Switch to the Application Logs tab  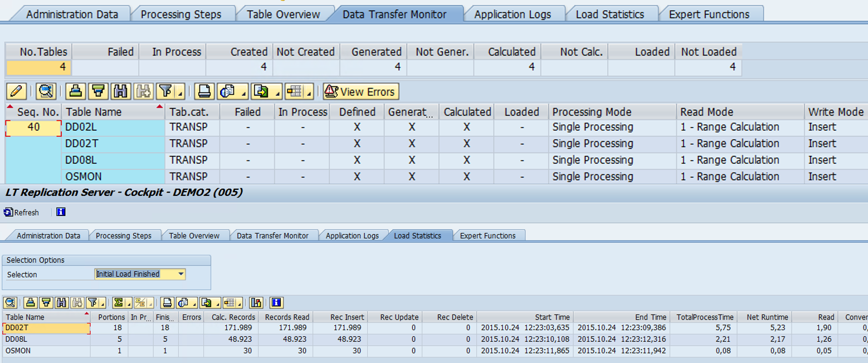coord(513,13)
